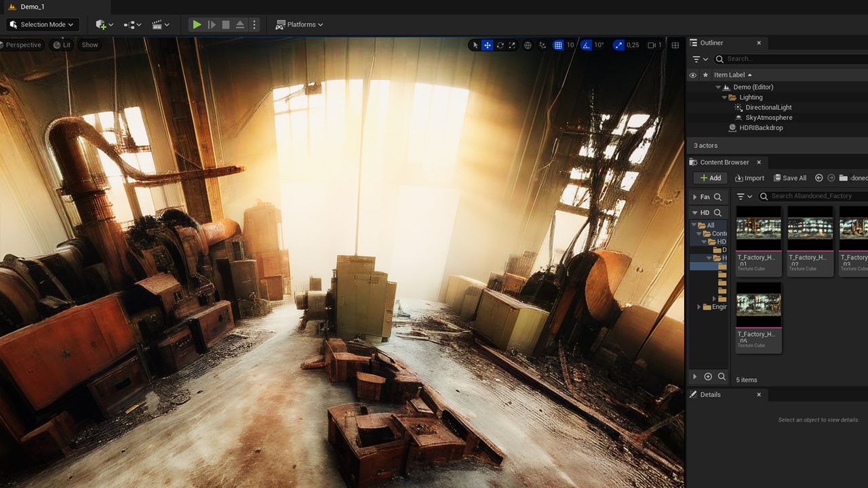
Task: Toggle scale snapping in viewport
Action: 618,45
